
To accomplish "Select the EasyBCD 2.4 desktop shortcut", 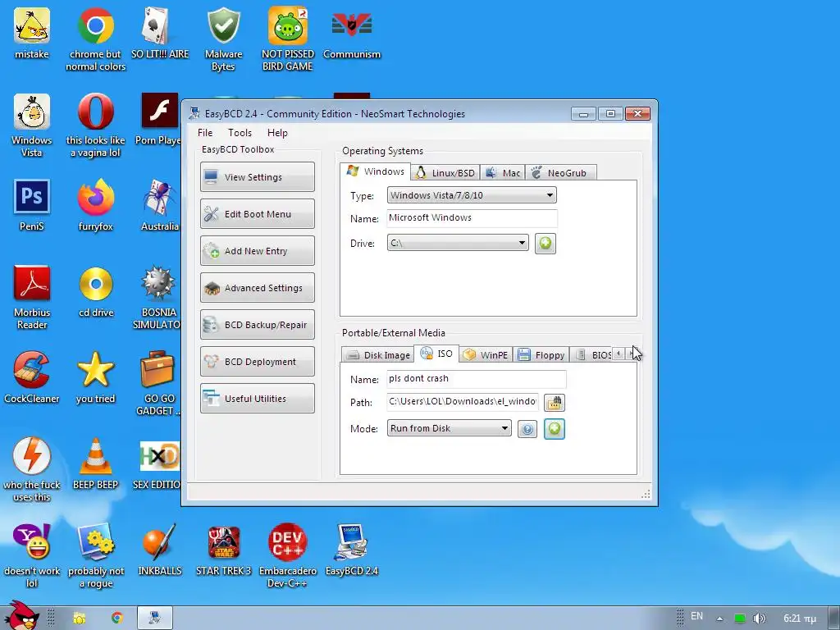I will pos(351,550).
